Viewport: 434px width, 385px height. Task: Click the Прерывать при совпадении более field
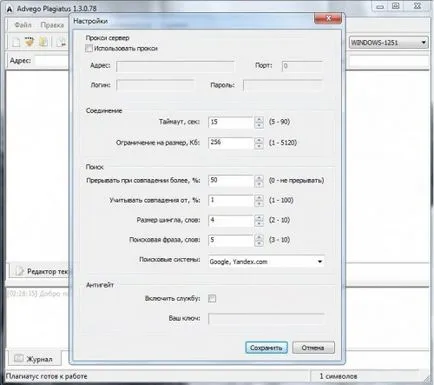pos(231,181)
